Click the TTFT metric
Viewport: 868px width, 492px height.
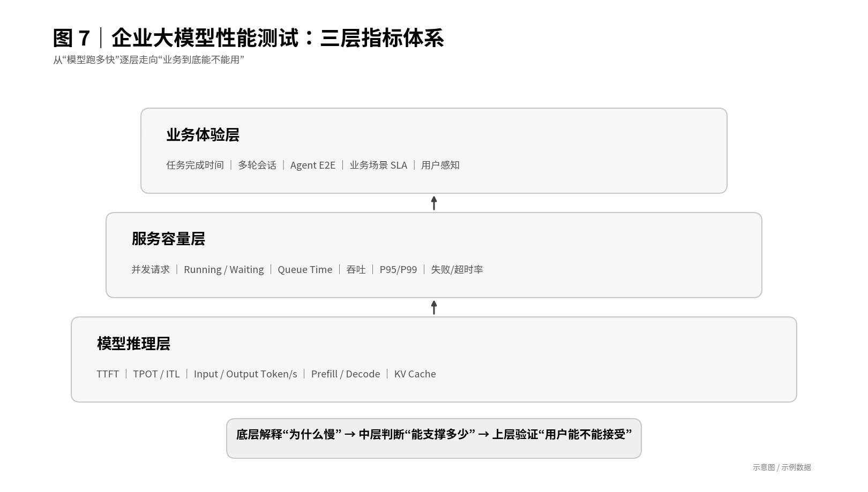pyautogui.click(x=108, y=374)
